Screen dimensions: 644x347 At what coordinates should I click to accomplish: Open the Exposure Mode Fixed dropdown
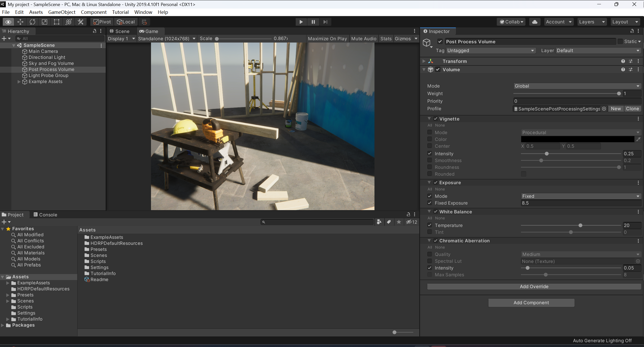581,196
